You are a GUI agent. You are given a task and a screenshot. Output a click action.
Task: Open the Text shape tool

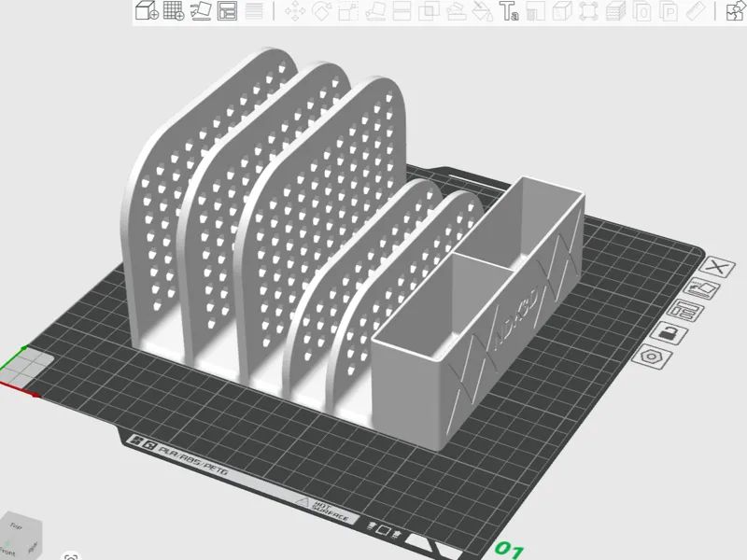[x=509, y=11]
